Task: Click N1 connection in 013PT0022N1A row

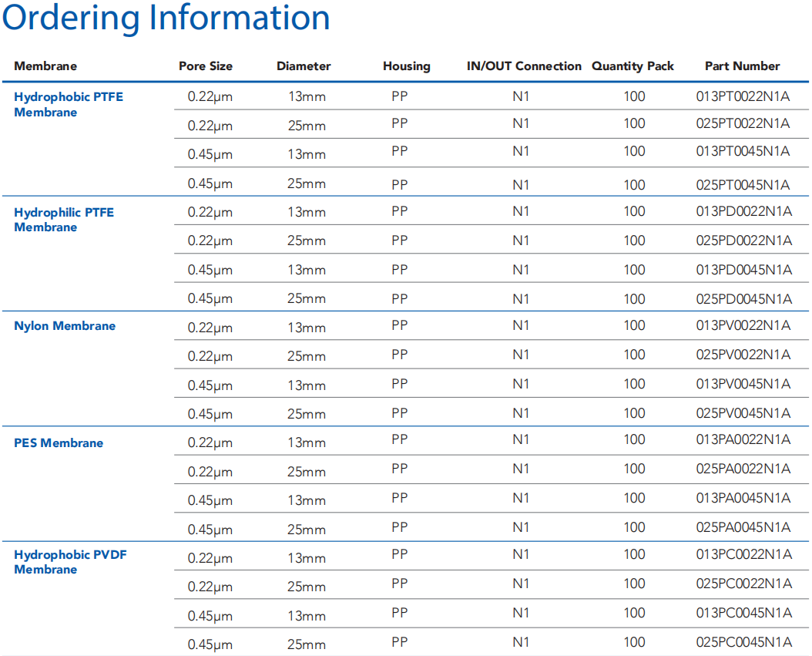Action: pyautogui.click(x=521, y=96)
